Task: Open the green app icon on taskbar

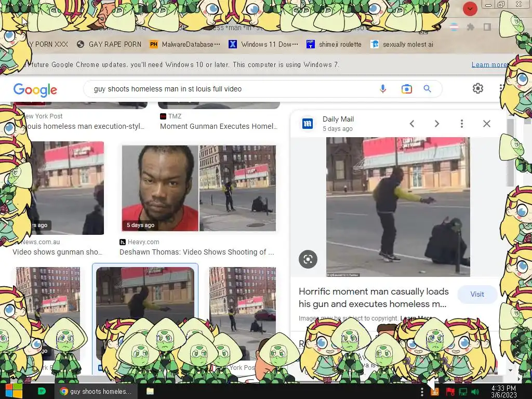Action: (42, 391)
